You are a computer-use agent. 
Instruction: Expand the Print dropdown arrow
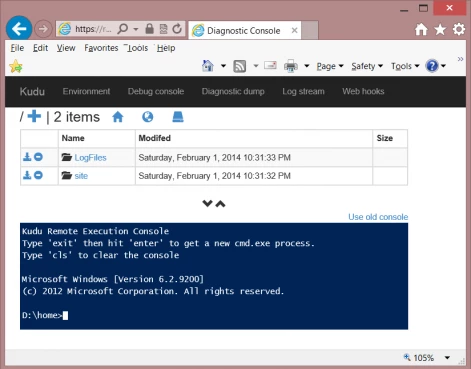(307, 66)
